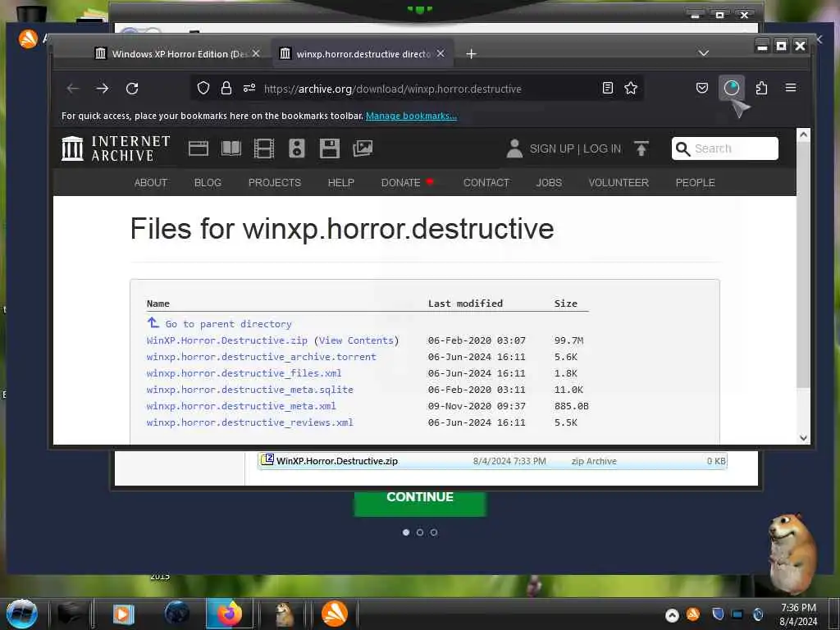Reload the current page
The width and height of the screenshot is (840, 630).
(x=132, y=89)
